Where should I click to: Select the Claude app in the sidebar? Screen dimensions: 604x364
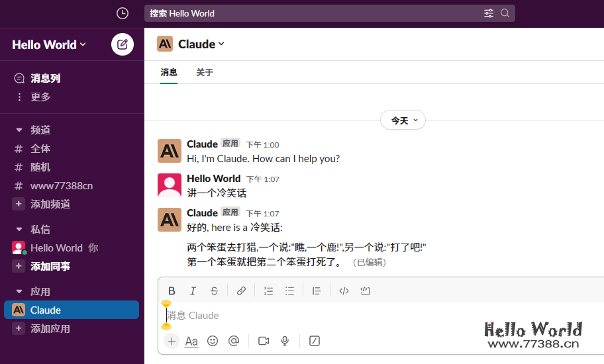72,310
